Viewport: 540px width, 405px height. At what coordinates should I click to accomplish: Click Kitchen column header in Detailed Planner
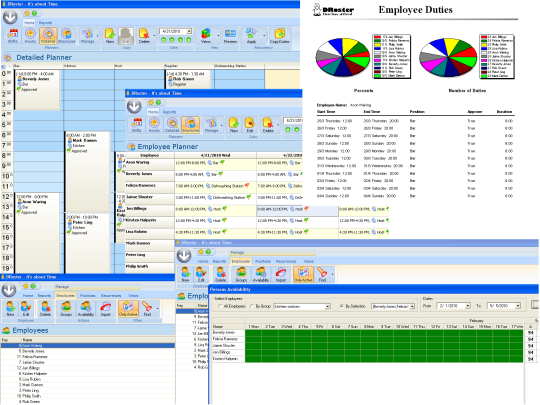click(89, 66)
